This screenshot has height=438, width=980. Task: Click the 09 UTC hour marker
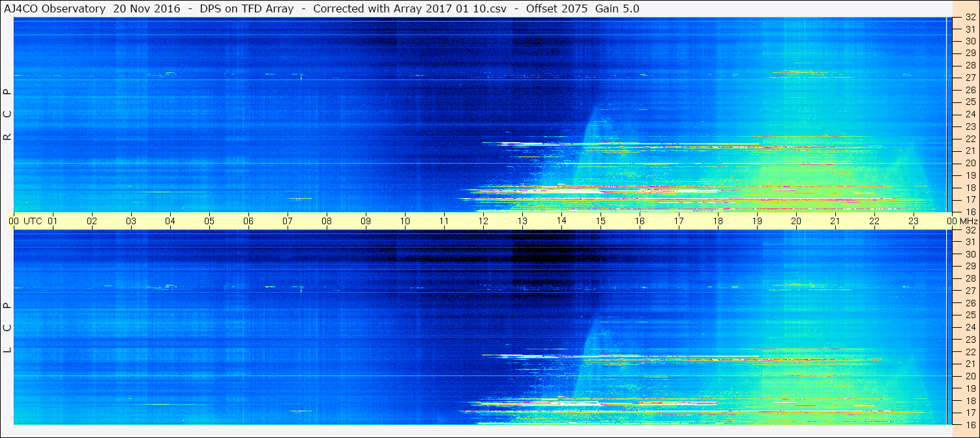(366, 221)
